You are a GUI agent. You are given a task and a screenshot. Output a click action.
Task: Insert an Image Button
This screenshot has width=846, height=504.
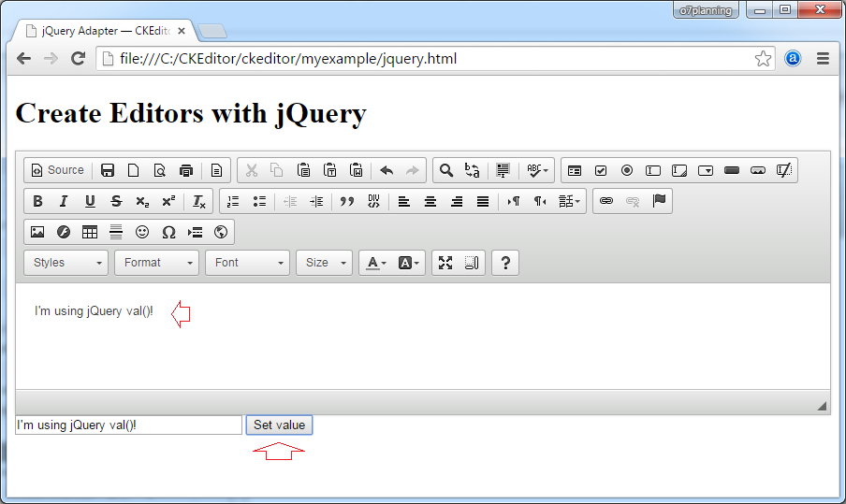point(757,170)
